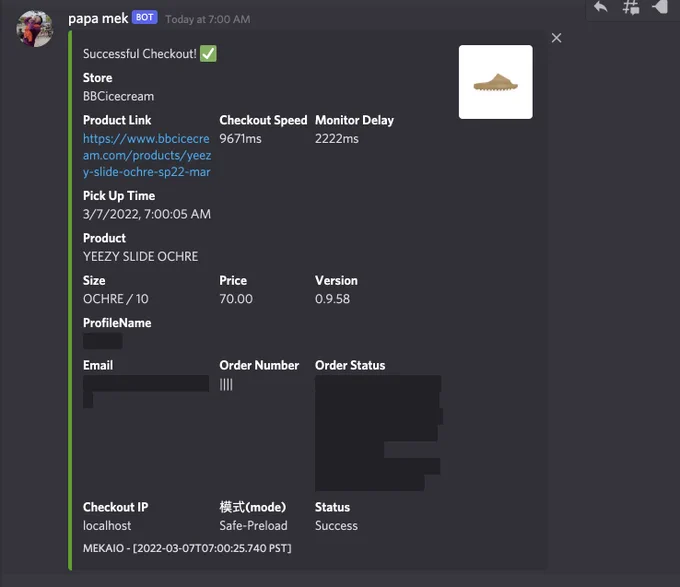The width and height of the screenshot is (680, 587).
Task: Click the reply arrow icon
Action: 601,7
